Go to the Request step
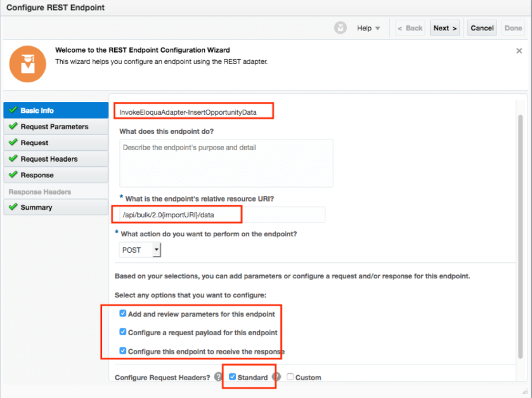The image size is (532, 398). pos(34,143)
